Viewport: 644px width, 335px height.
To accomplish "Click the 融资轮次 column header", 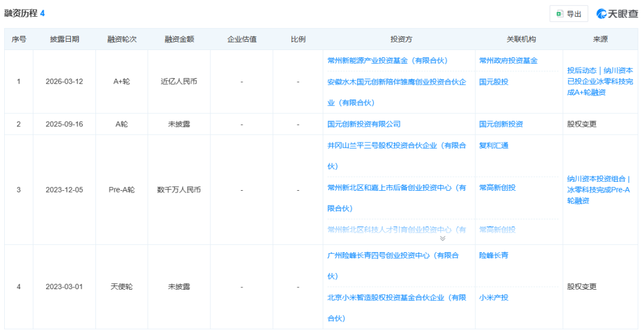I will coord(122,39).
